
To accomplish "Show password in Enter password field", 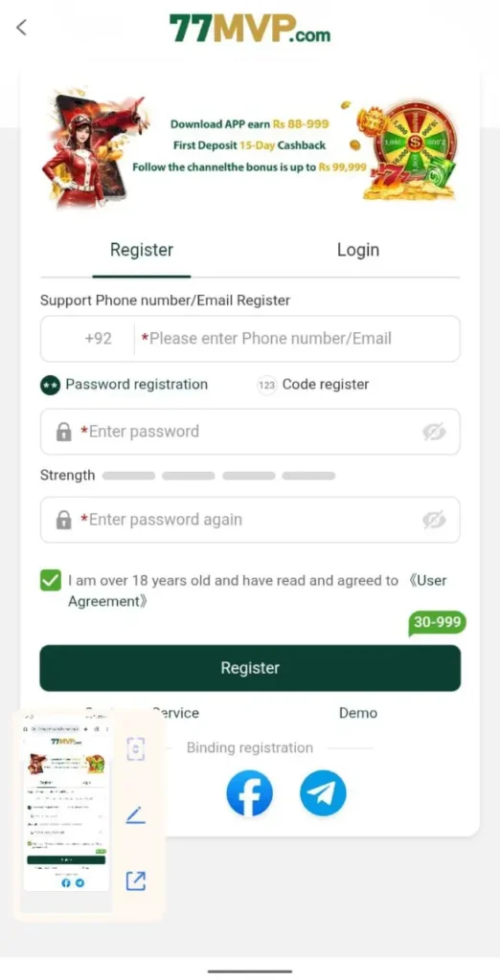I will pyautogui.click(x=434, y=432).
